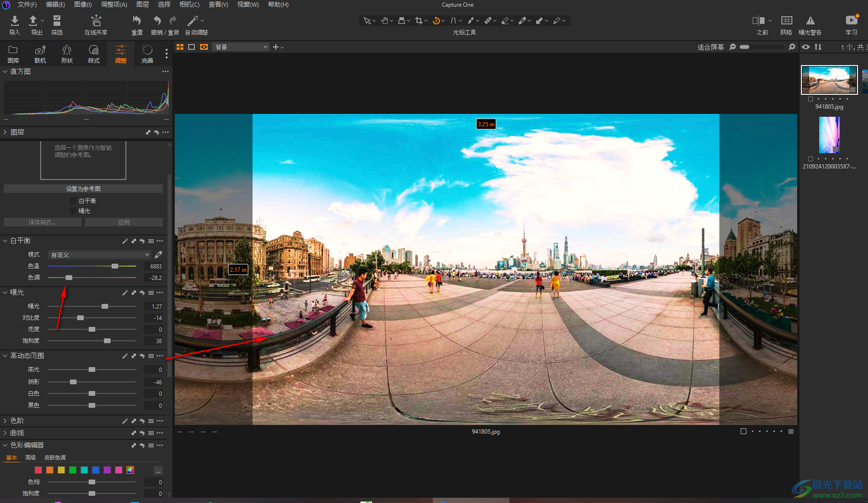Enable the Exposure (曝光) checkbox
Screen dimensions: 868x503
73,211
